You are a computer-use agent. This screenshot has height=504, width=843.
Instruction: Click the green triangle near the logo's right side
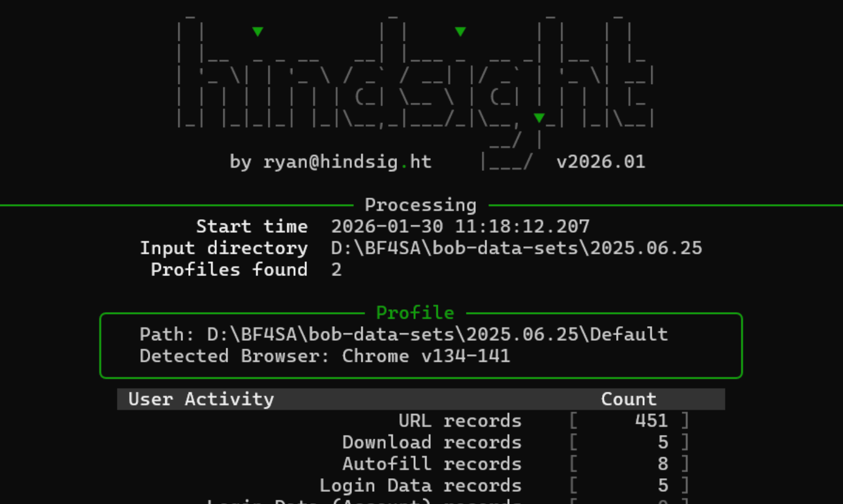pos(538,118)
